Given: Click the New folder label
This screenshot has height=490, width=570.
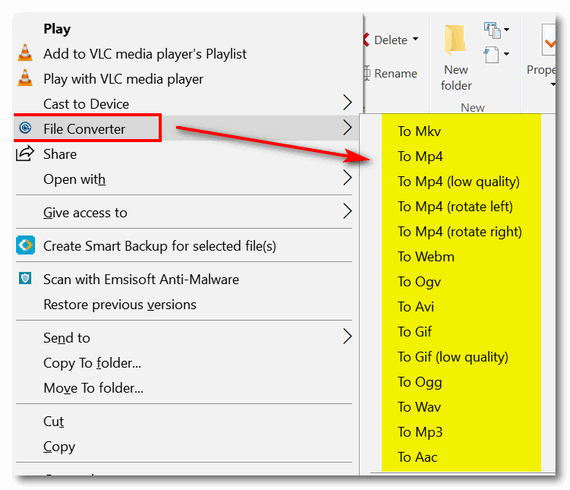Looking at the screenshot, I should [x=456, y=77].
